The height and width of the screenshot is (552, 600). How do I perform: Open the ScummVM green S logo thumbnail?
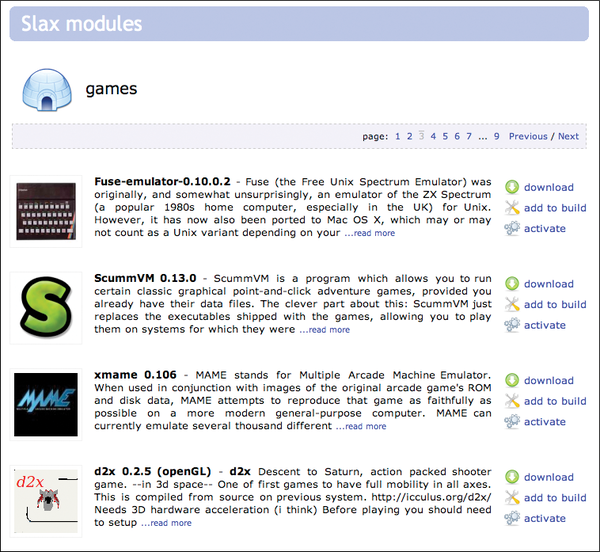(x=46, y=308)
